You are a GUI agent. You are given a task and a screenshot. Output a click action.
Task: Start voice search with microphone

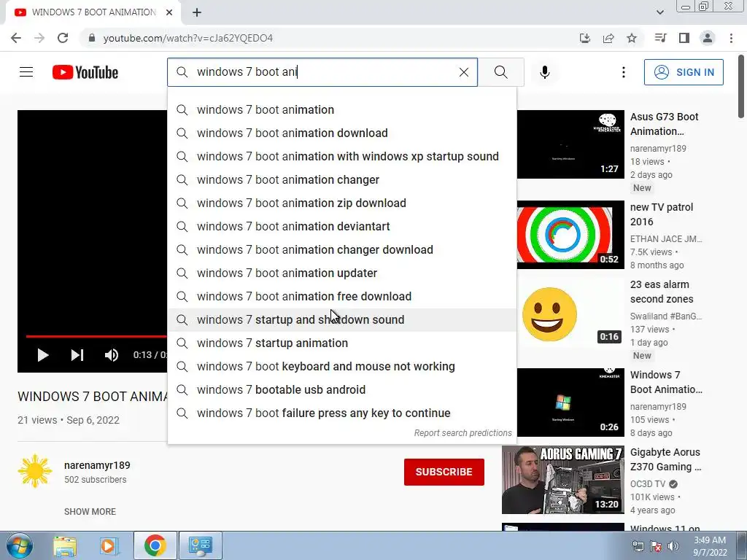click(544, 72)
